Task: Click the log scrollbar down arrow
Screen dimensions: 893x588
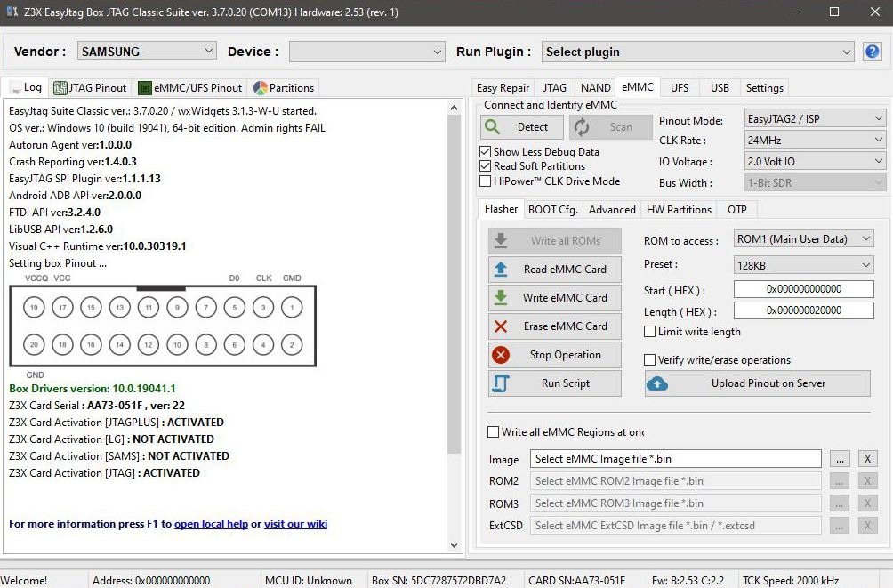Action: (x=454, y=544)
